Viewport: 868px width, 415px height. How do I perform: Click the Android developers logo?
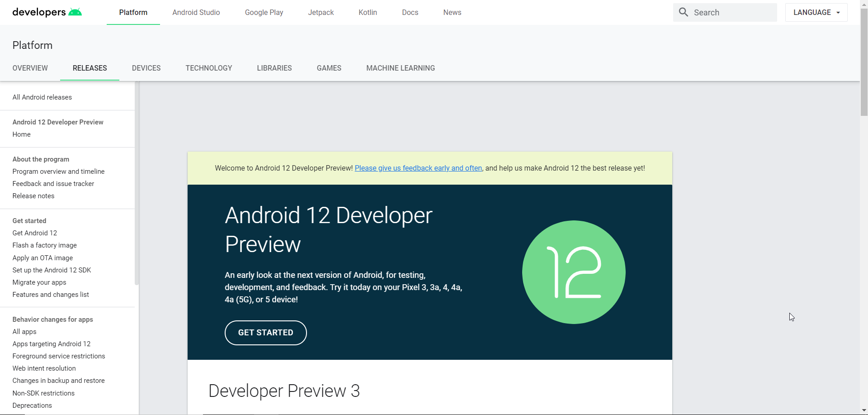pos(47,12)
